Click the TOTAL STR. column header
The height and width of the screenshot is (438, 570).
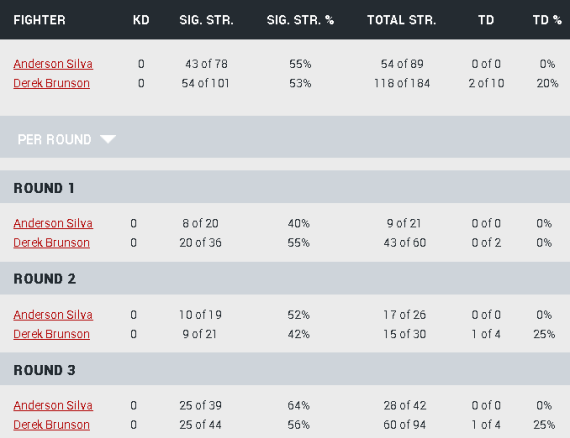click(402, 20)
